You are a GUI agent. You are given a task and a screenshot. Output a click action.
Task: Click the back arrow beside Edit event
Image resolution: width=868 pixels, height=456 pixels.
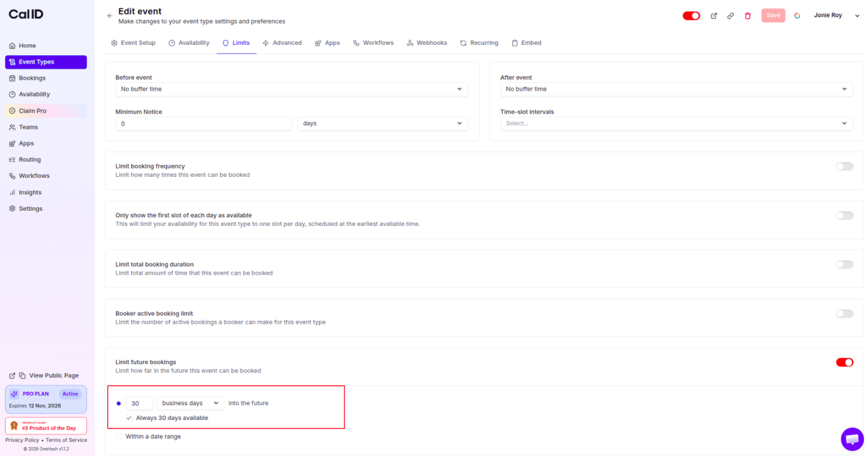tap(110, 16)
